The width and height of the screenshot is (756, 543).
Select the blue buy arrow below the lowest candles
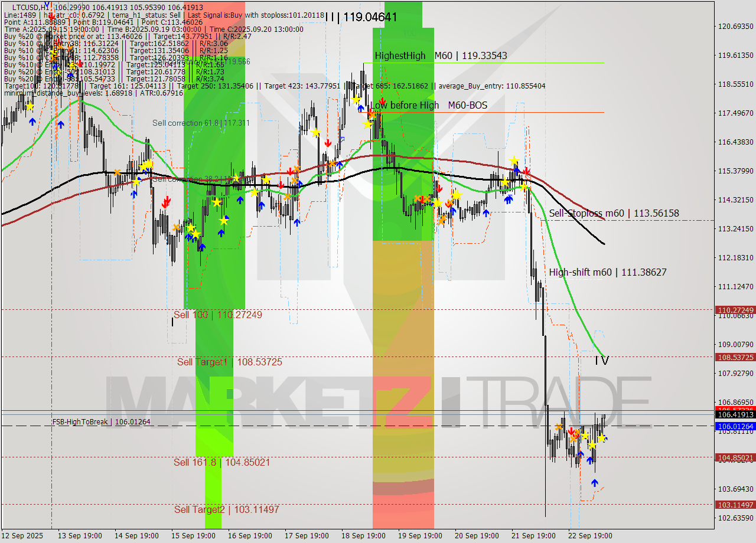click(x=594, y=483)
